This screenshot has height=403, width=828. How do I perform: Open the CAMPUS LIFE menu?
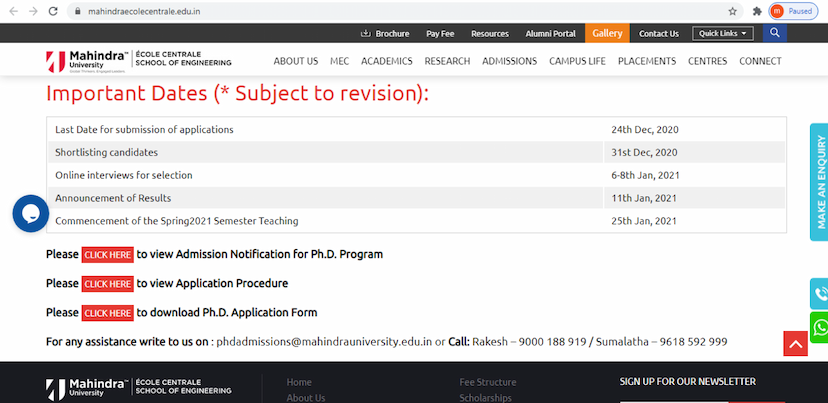point(577,61)
